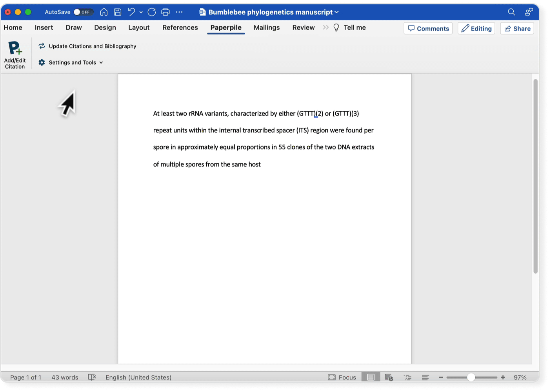Click the Redo circular arrow icon
Viewport: 549px width, 392px height.
pos(152,12)
